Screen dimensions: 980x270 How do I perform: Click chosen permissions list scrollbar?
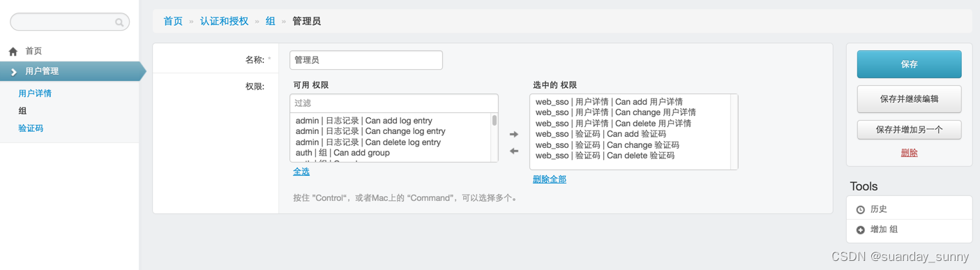point(734,132)
